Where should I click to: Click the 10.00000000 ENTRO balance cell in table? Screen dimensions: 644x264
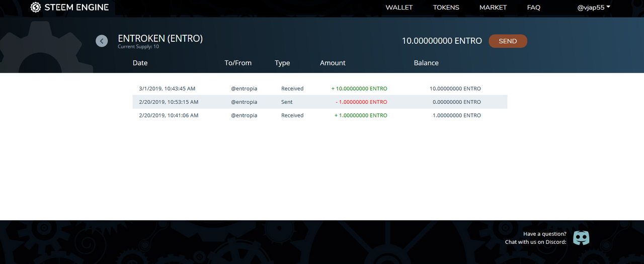(455, 89)
